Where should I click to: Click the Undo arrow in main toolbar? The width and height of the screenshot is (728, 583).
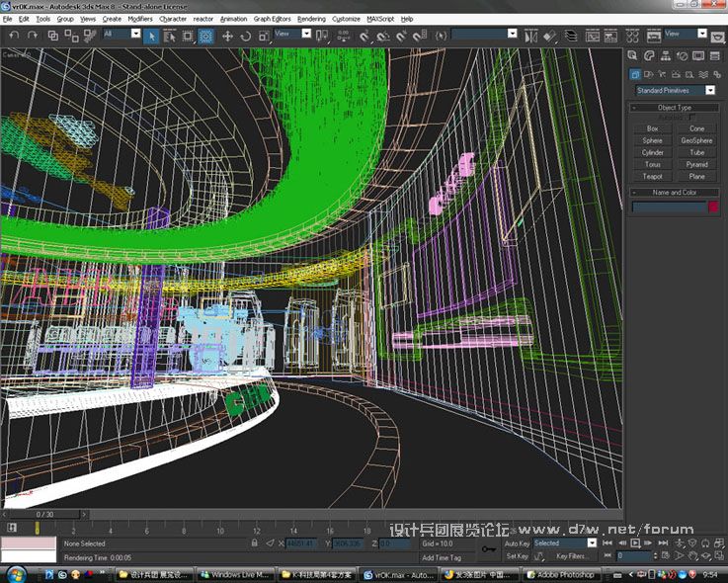[14, 36]
